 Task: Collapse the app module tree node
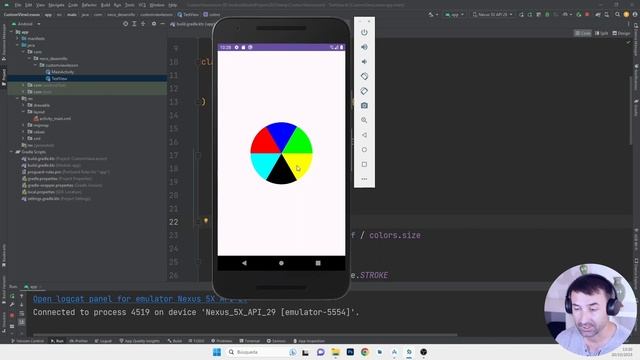pyautogui.click(x=12, y=32)
